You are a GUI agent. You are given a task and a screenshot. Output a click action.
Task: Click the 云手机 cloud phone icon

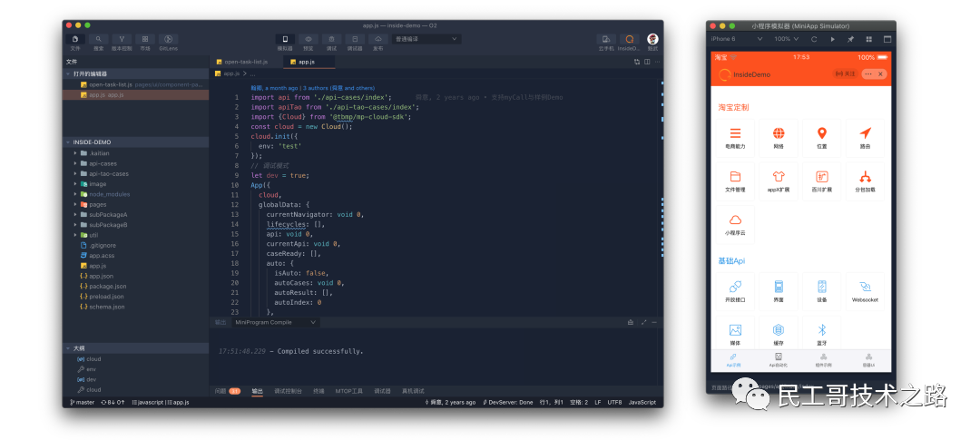[x=605, y=39]
